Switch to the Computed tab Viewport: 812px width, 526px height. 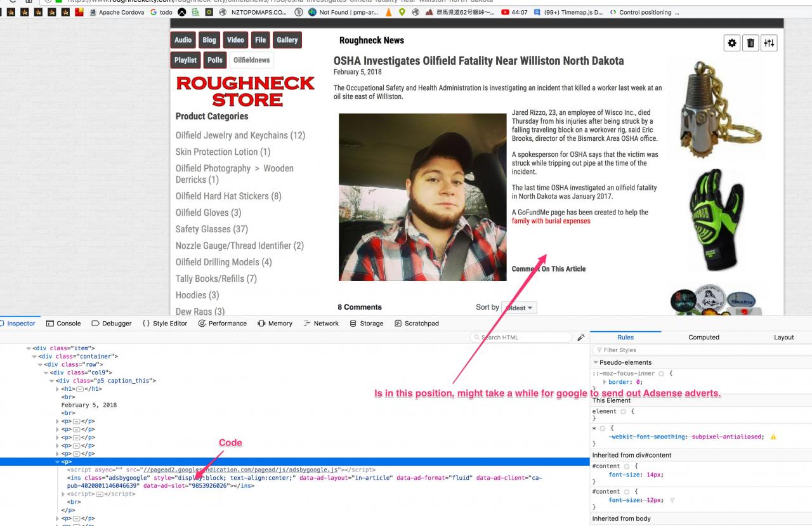(x=704, y=338)
